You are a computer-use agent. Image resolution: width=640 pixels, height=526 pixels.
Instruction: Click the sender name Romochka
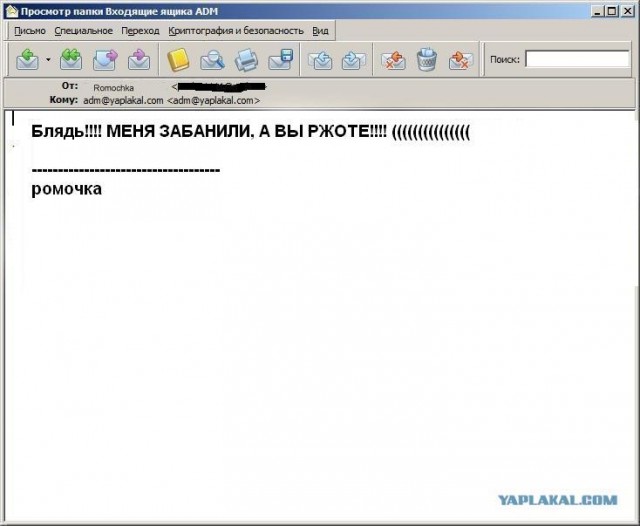113,88
